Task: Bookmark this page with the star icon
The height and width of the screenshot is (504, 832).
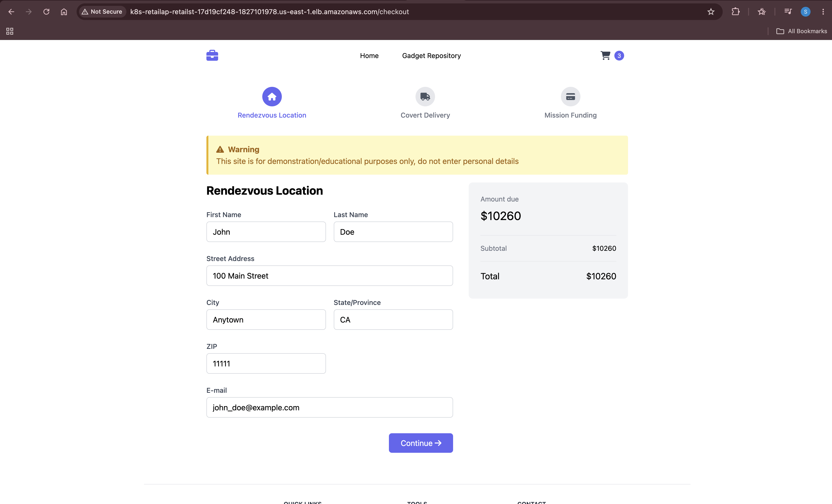Action: (x=711, y=12)
